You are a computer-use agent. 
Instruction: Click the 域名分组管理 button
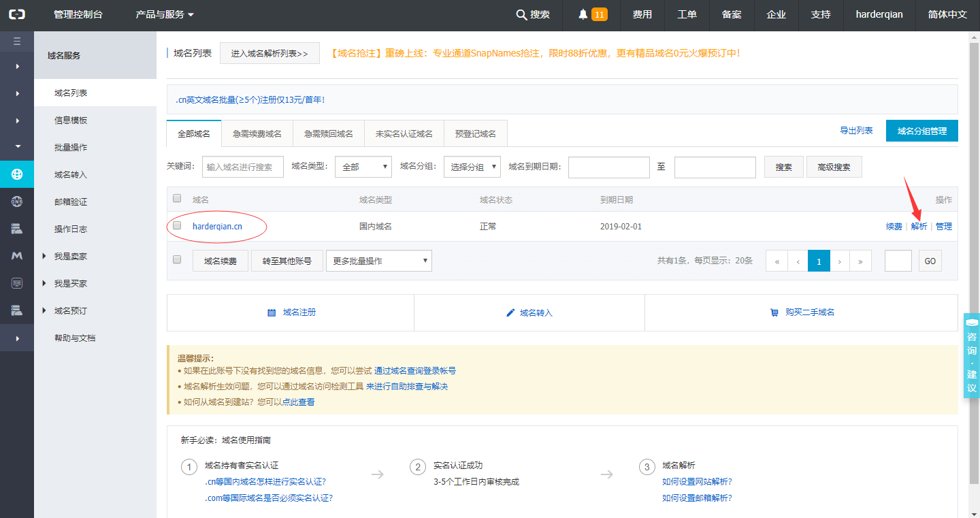coord(922,131)
